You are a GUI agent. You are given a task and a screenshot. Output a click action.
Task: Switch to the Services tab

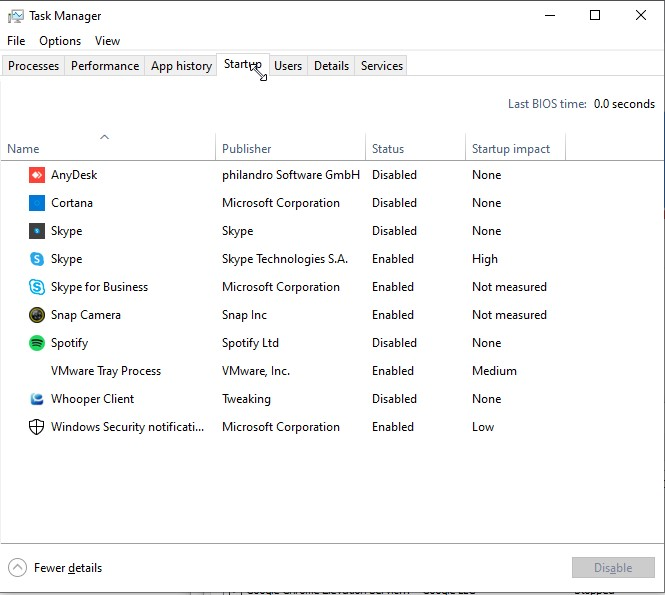click(382, 66)
